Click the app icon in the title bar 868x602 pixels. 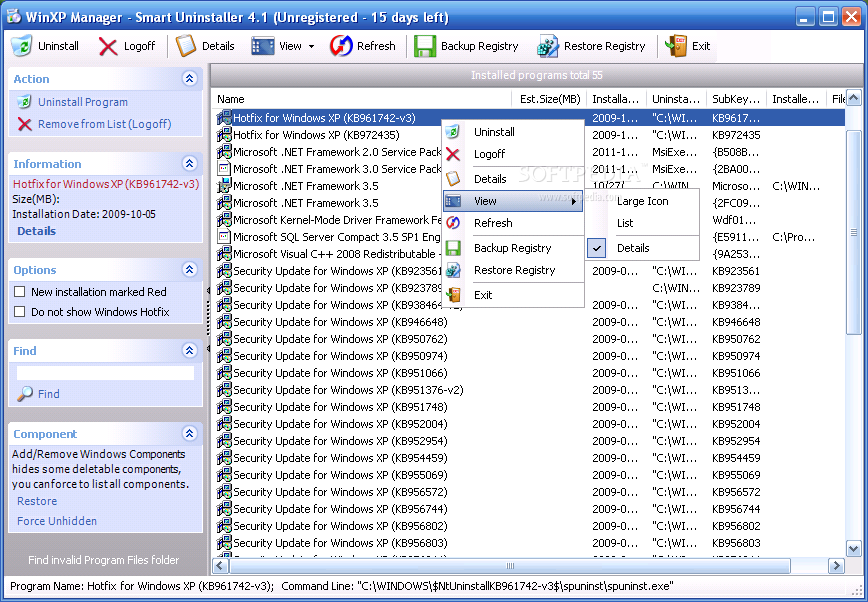14,17
